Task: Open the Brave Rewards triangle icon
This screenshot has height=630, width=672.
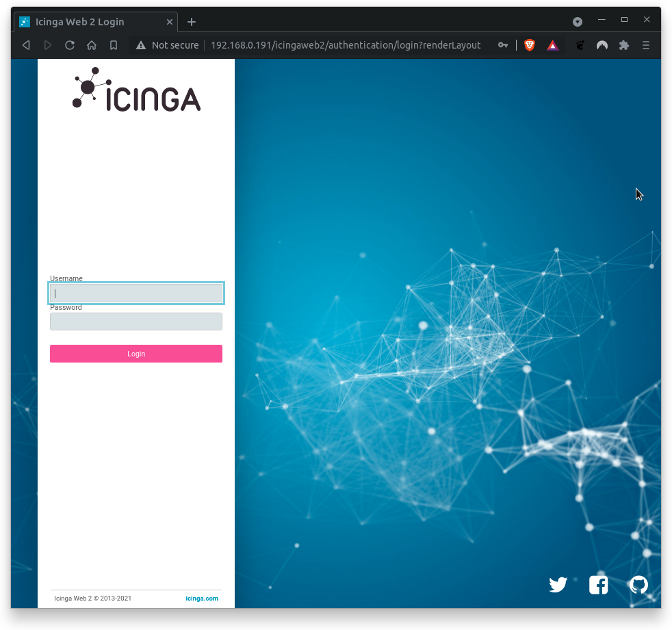Action: click(552, 45)
